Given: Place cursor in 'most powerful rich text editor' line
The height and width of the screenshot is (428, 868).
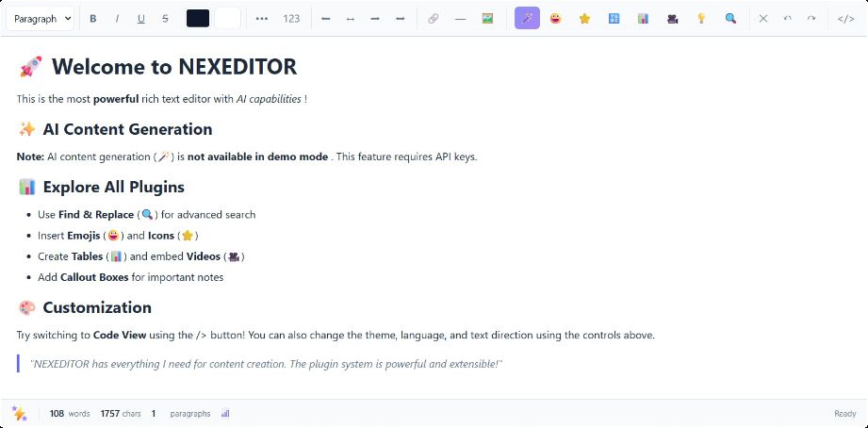Looking at the screenshot, I should coord(162,99).
